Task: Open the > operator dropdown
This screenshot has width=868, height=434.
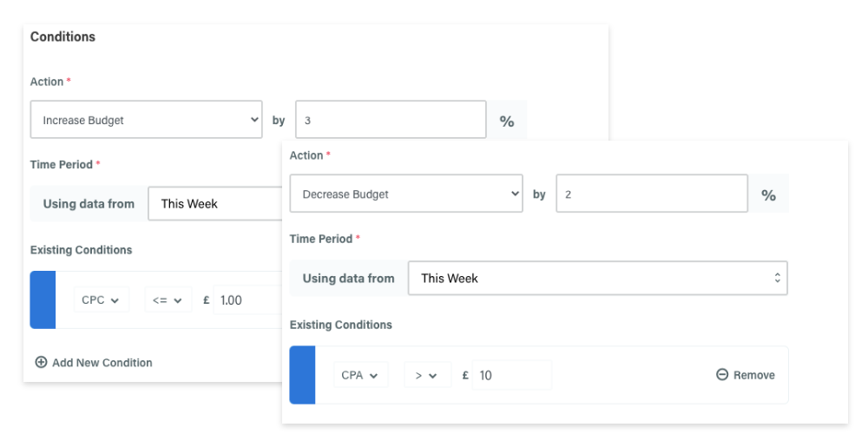Action: coord(427,375)
